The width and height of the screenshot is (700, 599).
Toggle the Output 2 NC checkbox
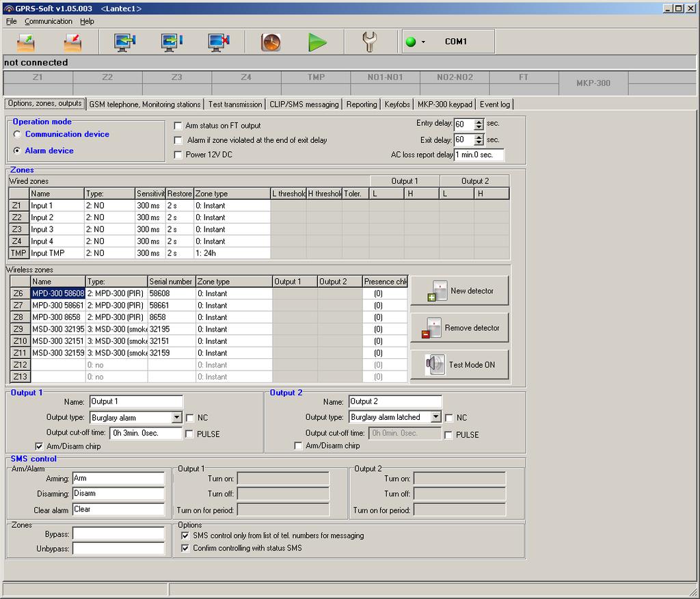[x=448, y=418]
